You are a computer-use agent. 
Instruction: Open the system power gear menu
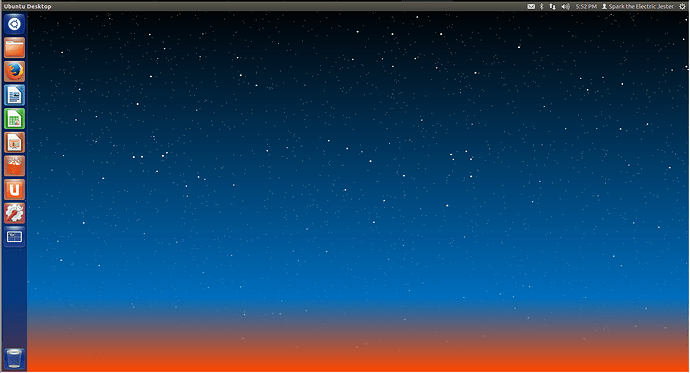pyautogui.click(x=682, y=7)
